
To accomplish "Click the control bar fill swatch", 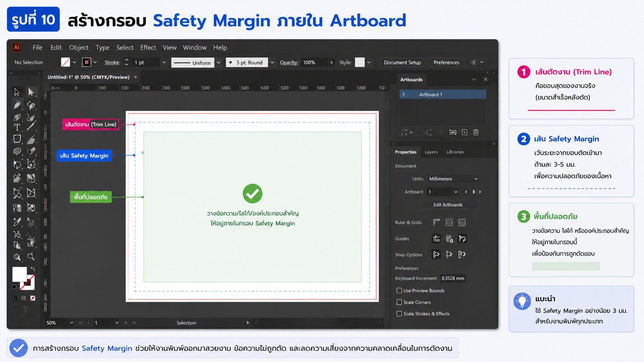I will (x=65, y=62).
